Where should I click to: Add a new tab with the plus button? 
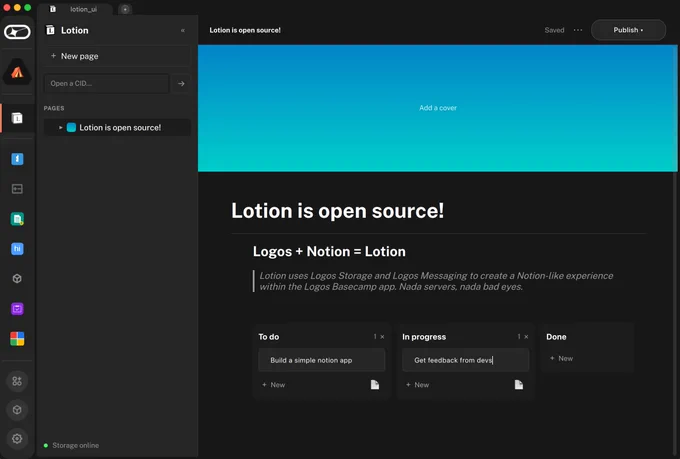tap(125, 9)
